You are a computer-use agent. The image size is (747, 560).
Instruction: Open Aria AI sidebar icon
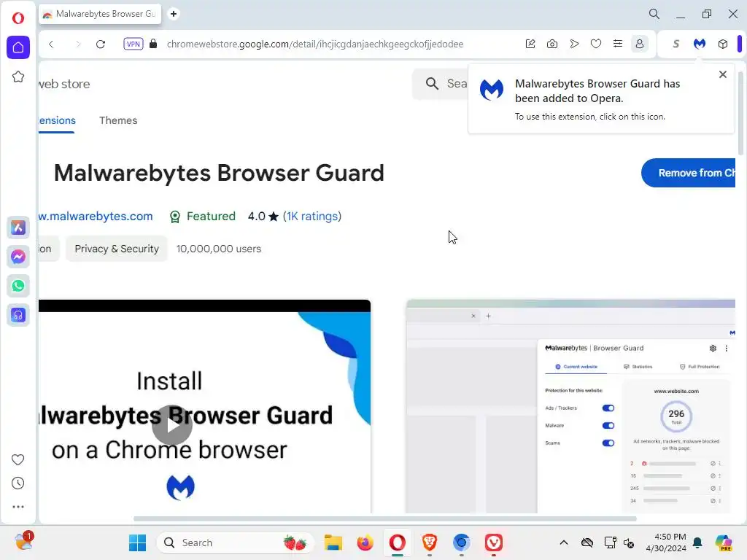click(x=18, y=227)
